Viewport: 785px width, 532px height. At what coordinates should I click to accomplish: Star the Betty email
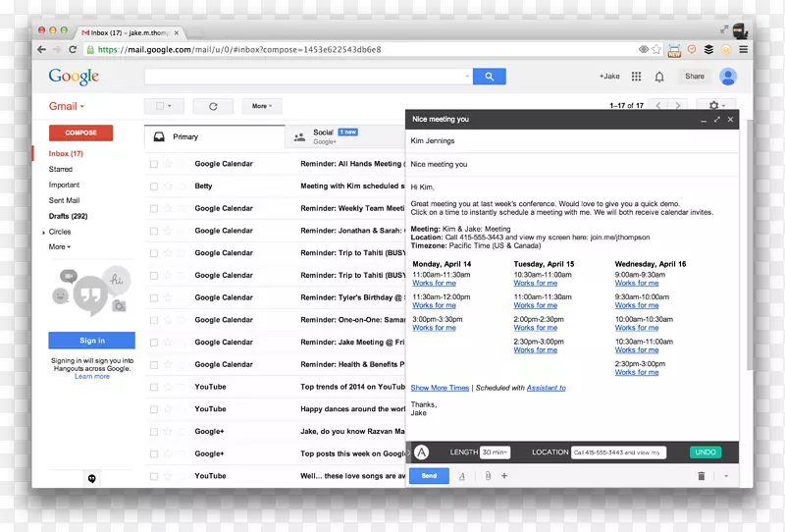[168, 186]
